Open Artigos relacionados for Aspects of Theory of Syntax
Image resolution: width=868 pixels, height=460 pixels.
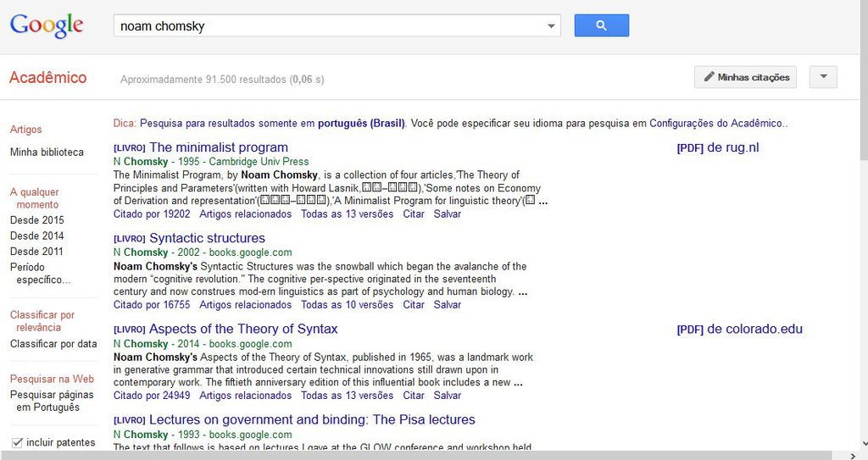point(245,396)
